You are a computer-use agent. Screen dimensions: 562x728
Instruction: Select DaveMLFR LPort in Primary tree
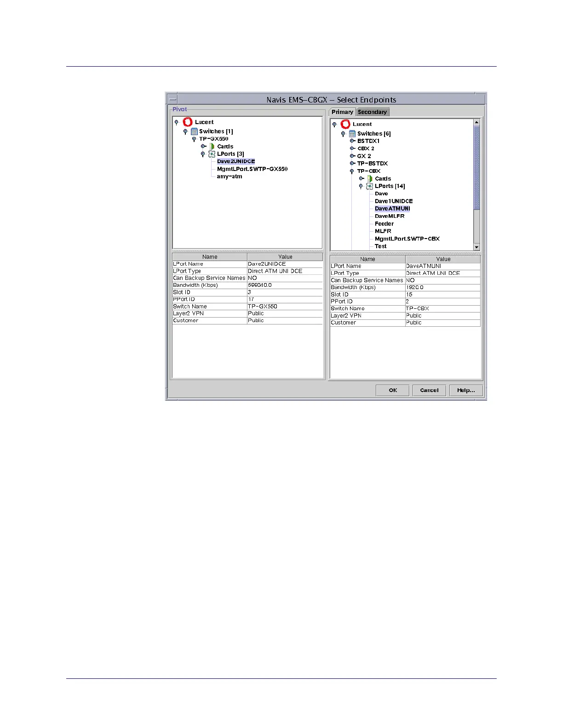tap(390, 216)
